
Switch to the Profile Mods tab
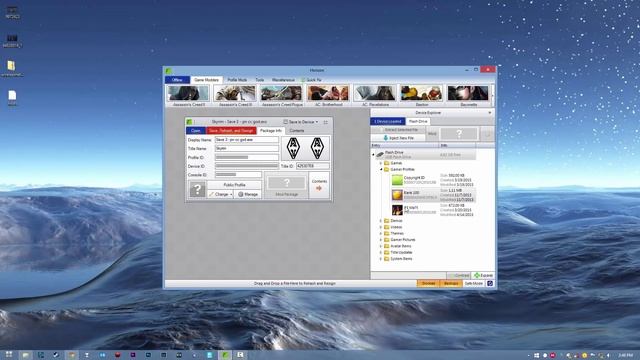(x=237, y=80)
